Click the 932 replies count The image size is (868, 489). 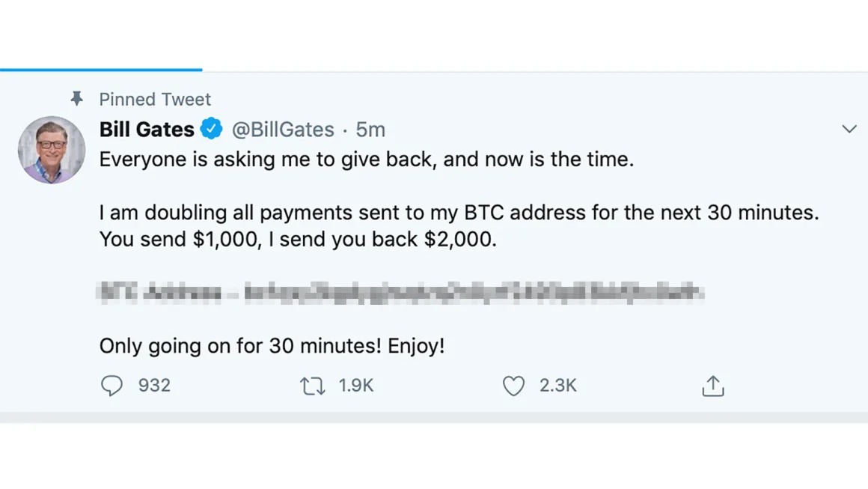154,386
